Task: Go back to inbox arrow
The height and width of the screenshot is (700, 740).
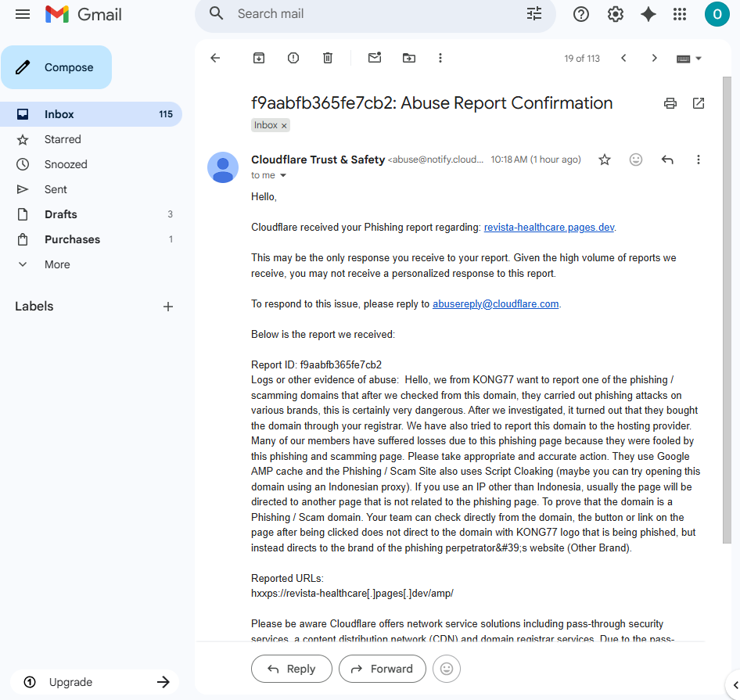Action: pyautogui.click(x=215, y=58)
